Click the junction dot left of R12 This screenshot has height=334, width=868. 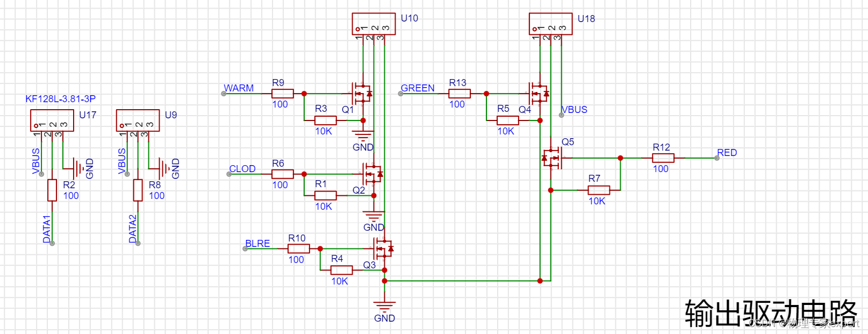(x=620, y=158)
